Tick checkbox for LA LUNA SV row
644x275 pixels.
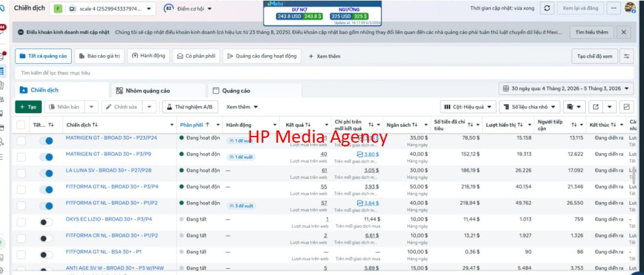pyautogui.click(x=21, y=173)
